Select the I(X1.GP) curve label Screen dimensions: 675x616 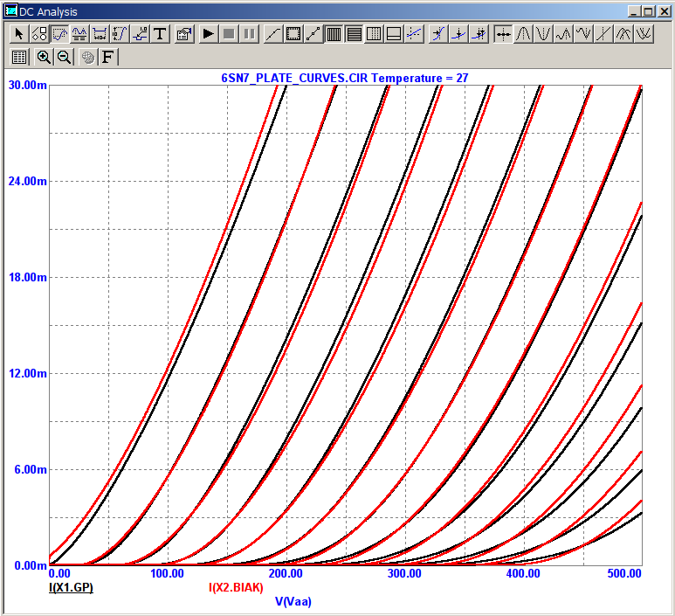coord(71,587)
